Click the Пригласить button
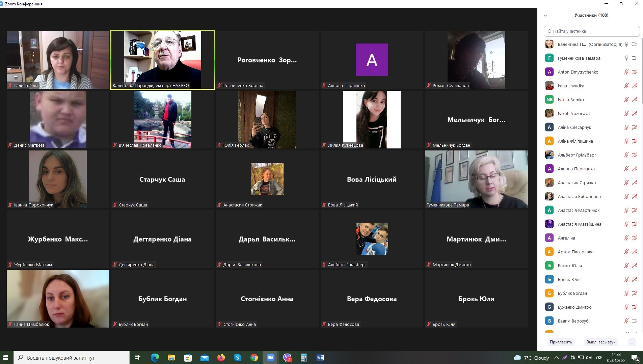The image size is (643, 364). coord(561,342)
